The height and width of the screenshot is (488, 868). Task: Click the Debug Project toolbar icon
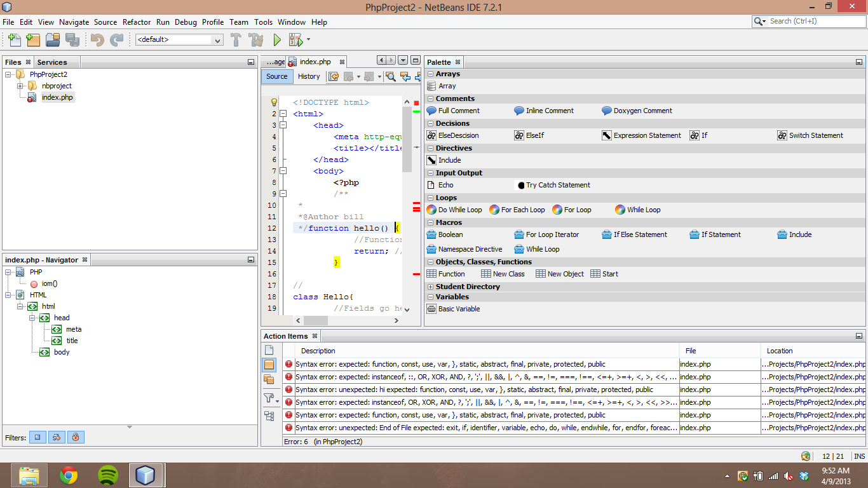point(295,40)
